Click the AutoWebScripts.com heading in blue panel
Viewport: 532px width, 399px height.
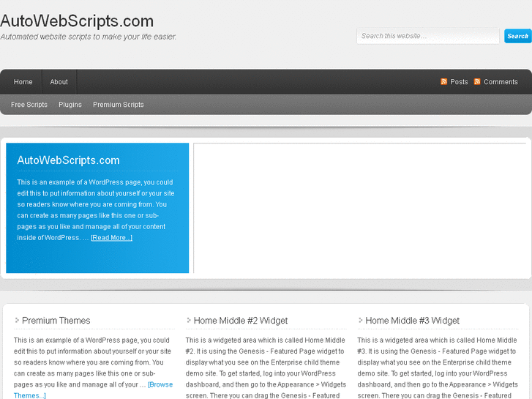69,160
